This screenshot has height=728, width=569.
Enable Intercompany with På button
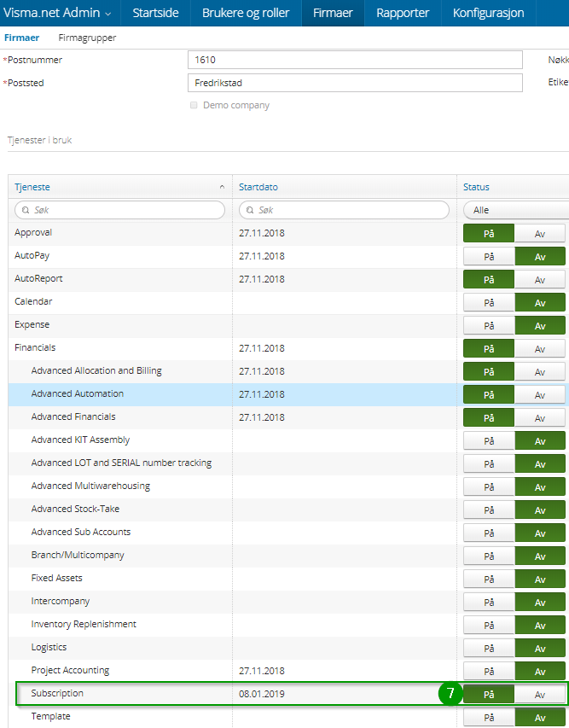click(489, 602)
